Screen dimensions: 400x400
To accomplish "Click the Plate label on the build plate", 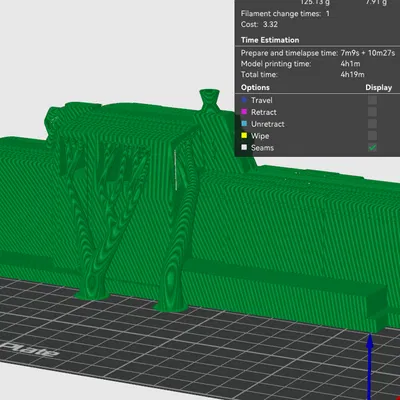I will point(30,349).
